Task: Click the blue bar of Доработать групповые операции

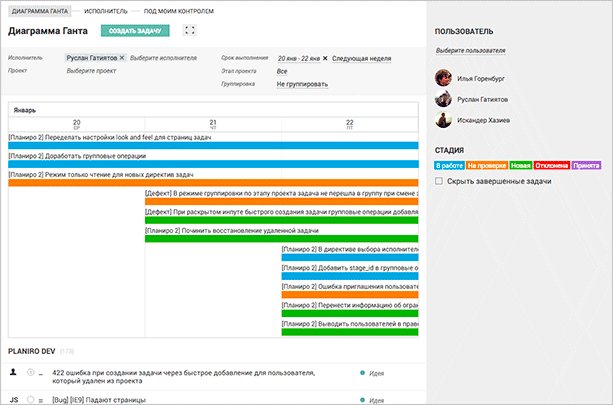Action: 213,164
